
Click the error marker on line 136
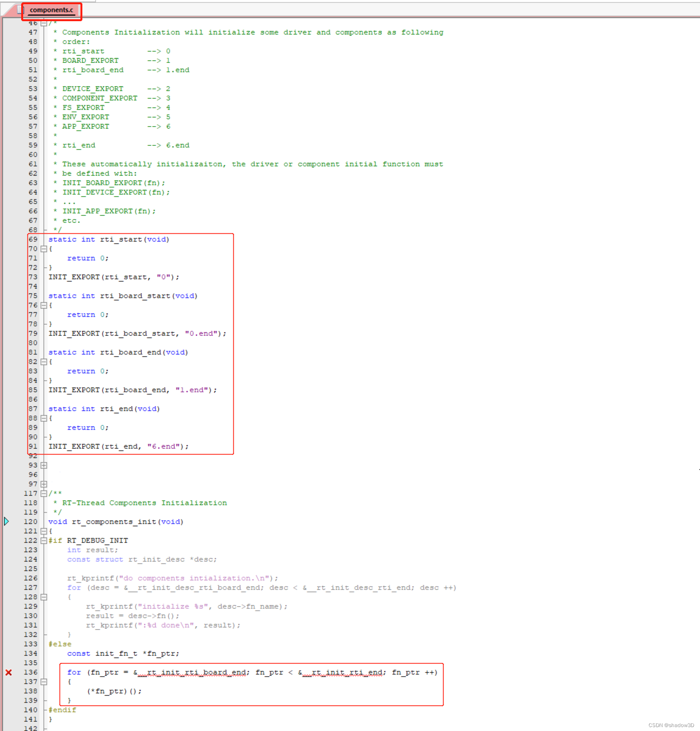click(x=8, y=673)
